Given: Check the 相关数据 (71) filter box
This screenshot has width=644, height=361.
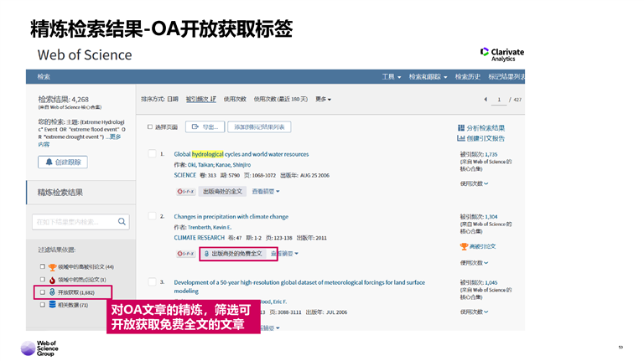Looking at the screenshot, I should click(42, 305).
